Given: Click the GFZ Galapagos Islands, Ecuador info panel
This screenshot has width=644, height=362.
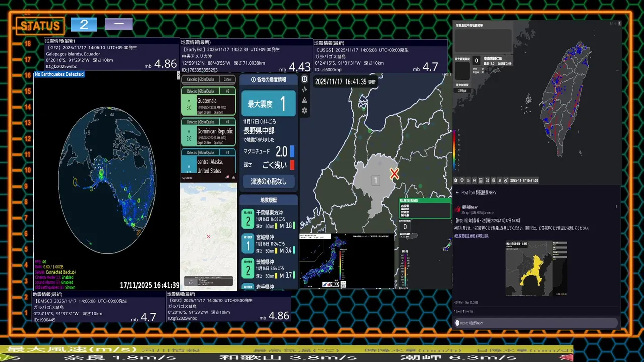Looking at the screenshot, I should [x=111, y=54].
